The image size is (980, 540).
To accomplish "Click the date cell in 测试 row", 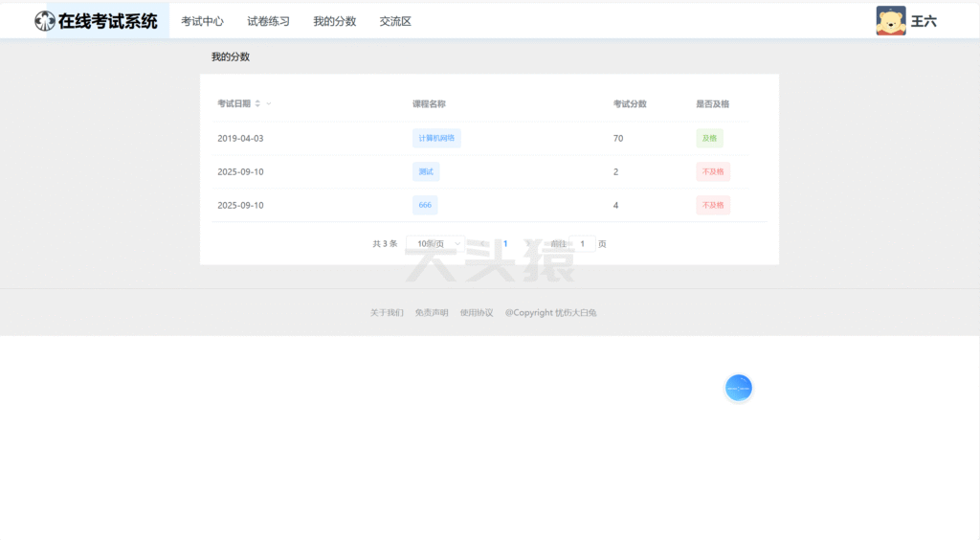I will (240, 172).
